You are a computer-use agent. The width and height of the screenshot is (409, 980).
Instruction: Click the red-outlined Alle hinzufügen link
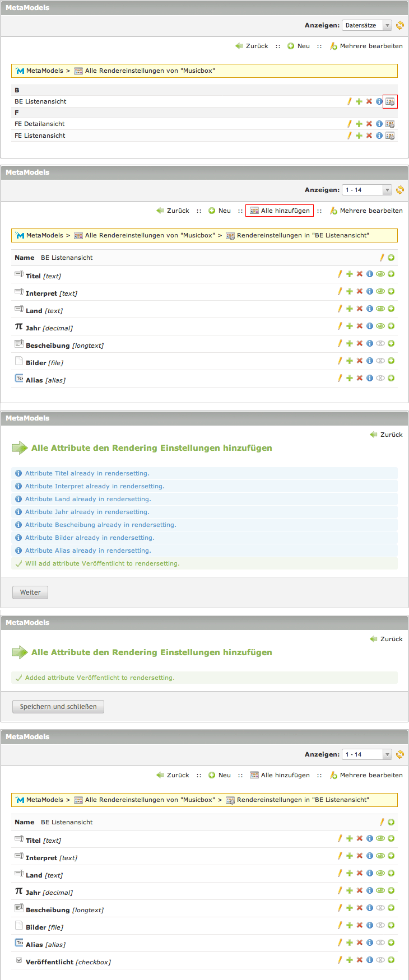point(280,211)
